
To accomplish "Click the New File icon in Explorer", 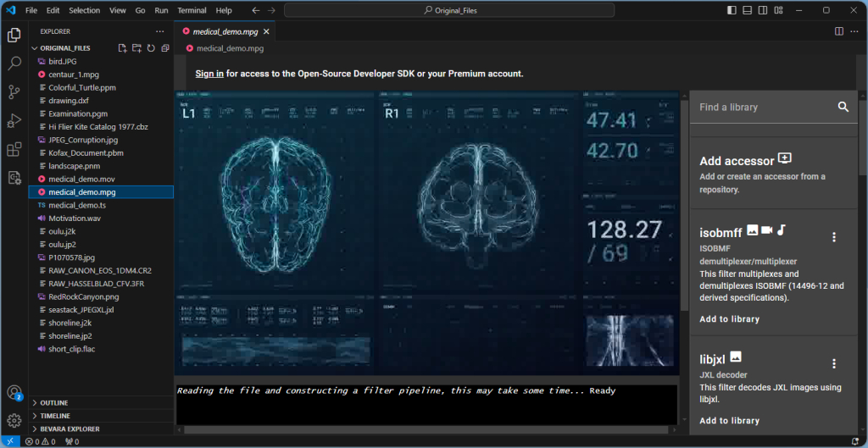I will (123, 48).
